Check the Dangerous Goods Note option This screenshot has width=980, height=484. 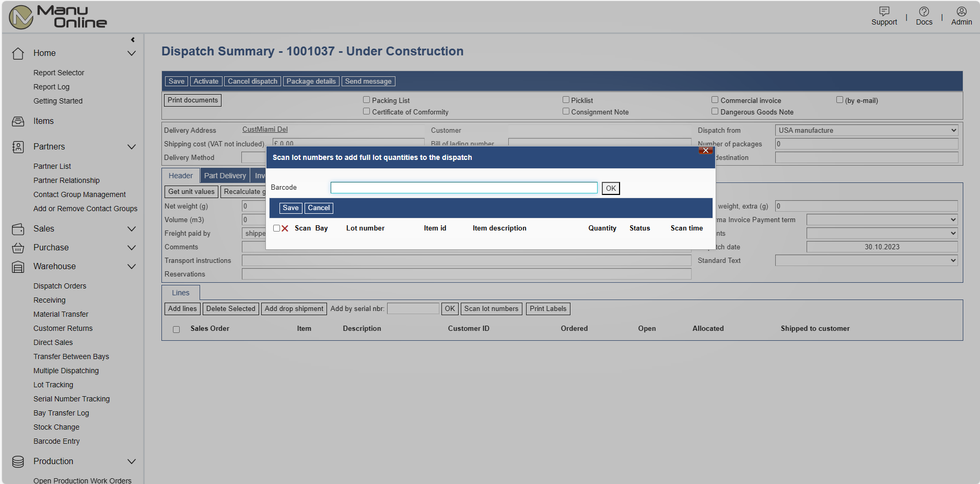click(715, 111)
